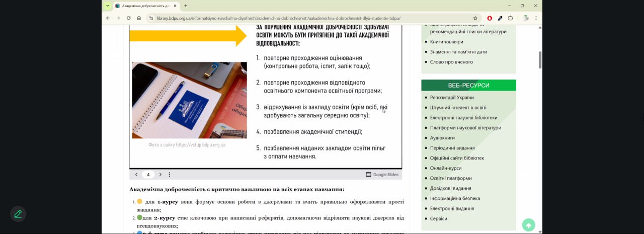Click the red Opera extension icon

coord(490,18)
